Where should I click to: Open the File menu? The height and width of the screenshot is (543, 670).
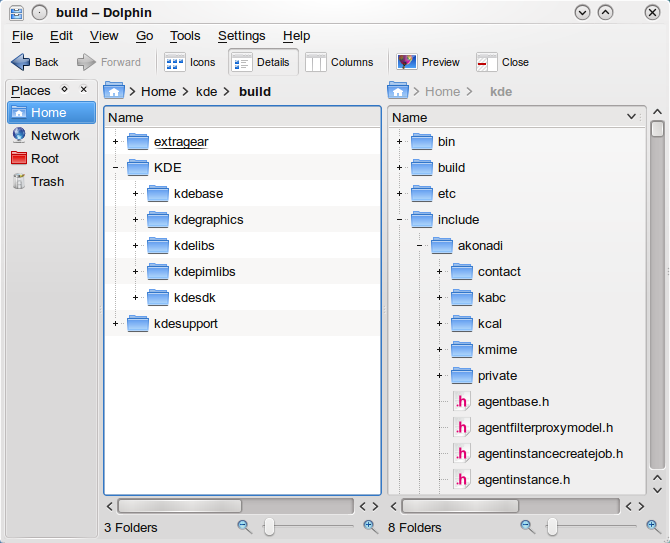coord(22,36)
